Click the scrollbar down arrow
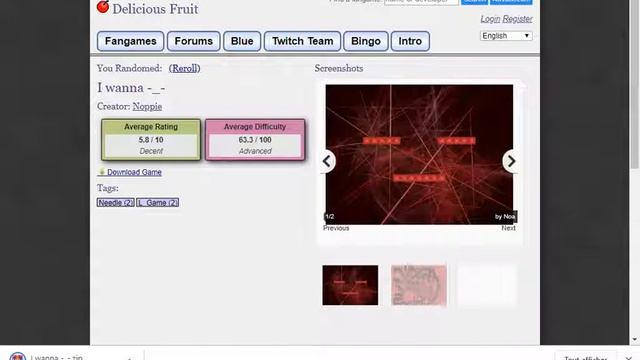Image resolution: width=640 pixels, height=360 pixels. [x=634, y=340]
